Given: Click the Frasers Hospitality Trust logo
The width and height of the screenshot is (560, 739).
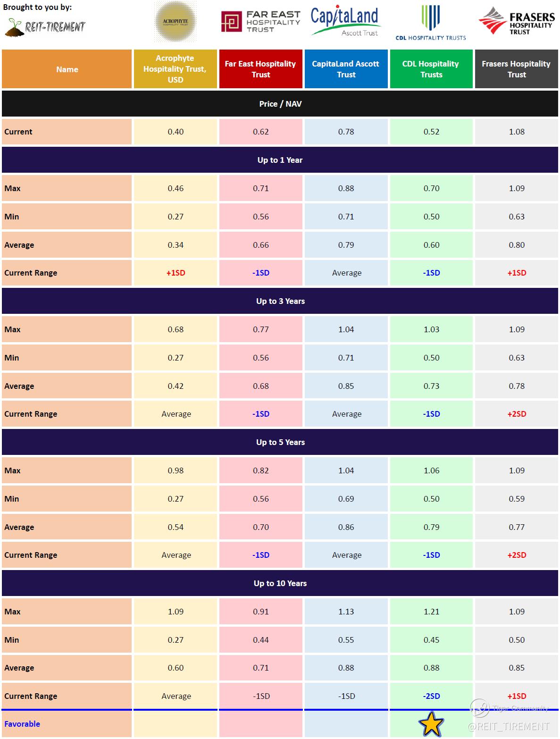Looking at the screenshot, I should [x=517, y=21].
